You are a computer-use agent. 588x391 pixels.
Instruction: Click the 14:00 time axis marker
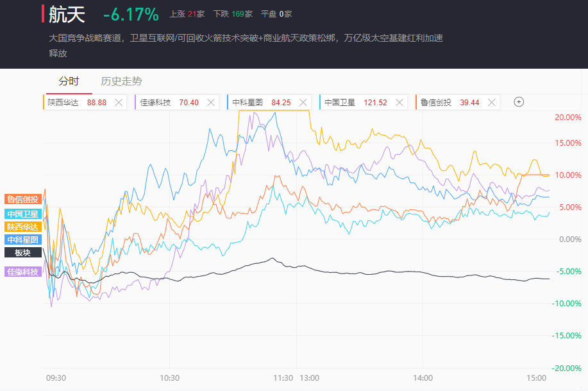pos(423,378)
